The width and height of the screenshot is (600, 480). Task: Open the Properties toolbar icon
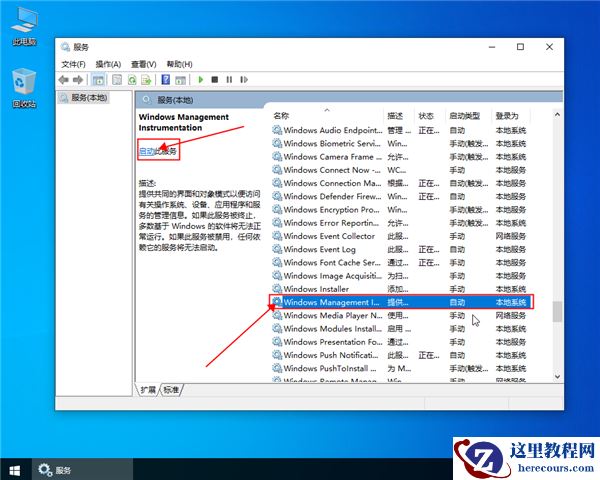[x=117, y=80]
